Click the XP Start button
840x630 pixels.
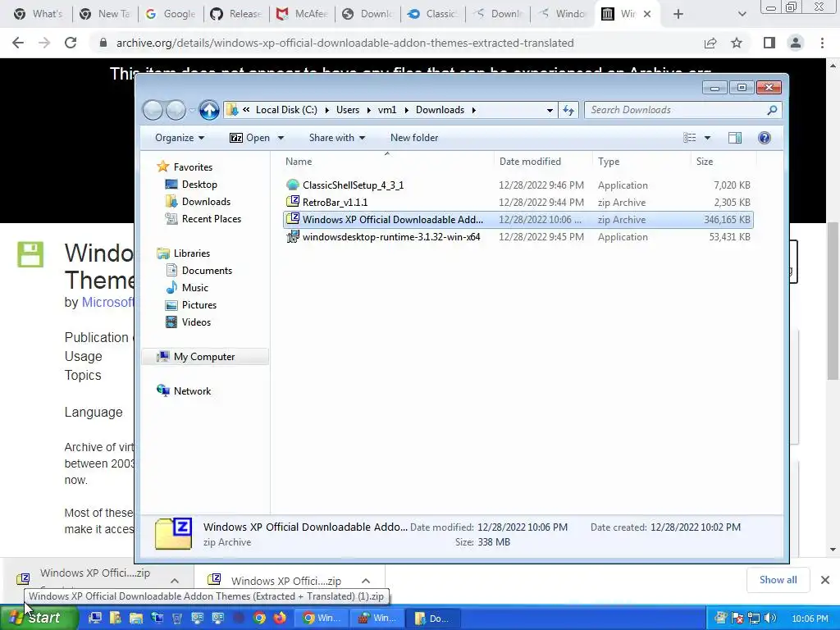coord(38,618)
